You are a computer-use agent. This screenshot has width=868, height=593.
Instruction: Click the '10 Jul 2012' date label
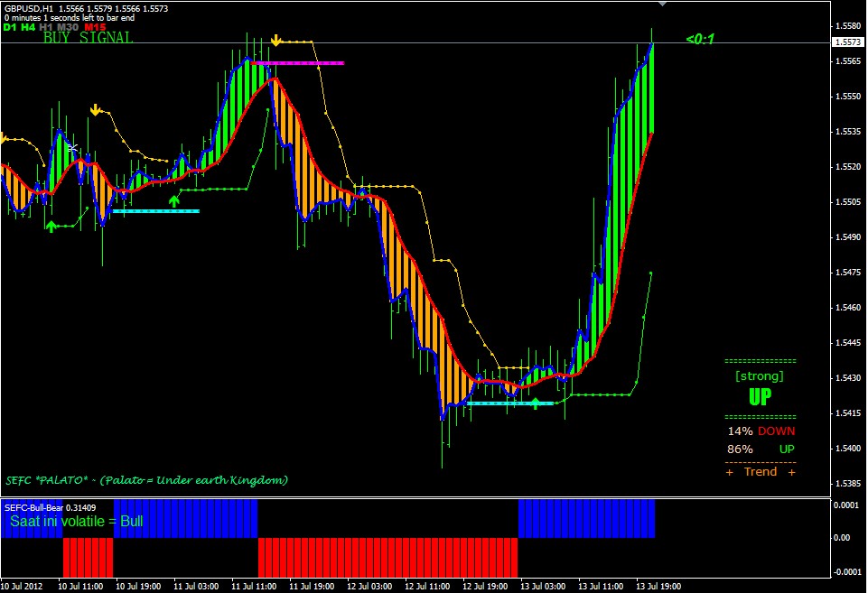pos(21,586)
